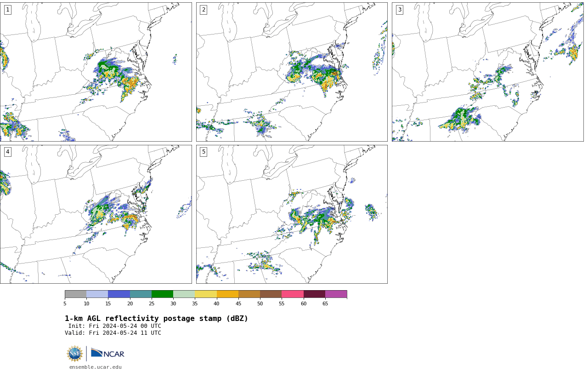Click the panel number 4 label
Screen dimensions: 588x372
click(x=7, y=152)
